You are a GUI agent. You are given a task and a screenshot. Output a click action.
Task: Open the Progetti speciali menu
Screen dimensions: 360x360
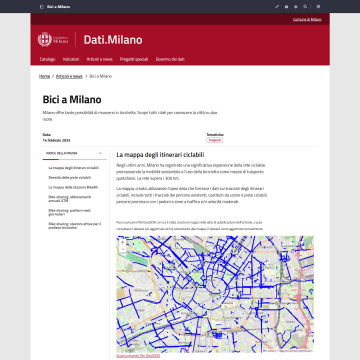coord(134,59)
